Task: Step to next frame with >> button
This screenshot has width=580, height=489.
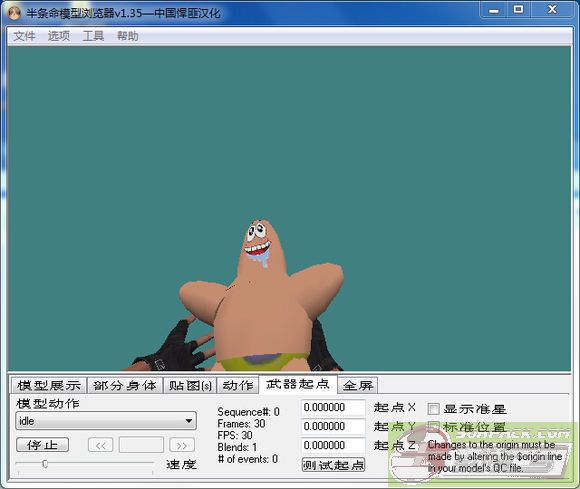Action: click(182, 445)
